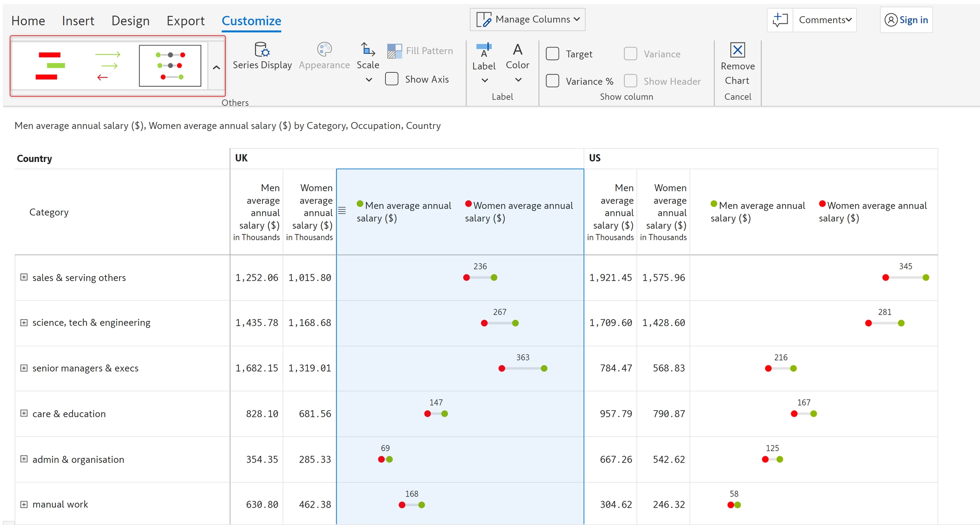Select the dumbbell chart type icon
The height and width of the screenshot is (525, 980).
[x=170, y=66]
